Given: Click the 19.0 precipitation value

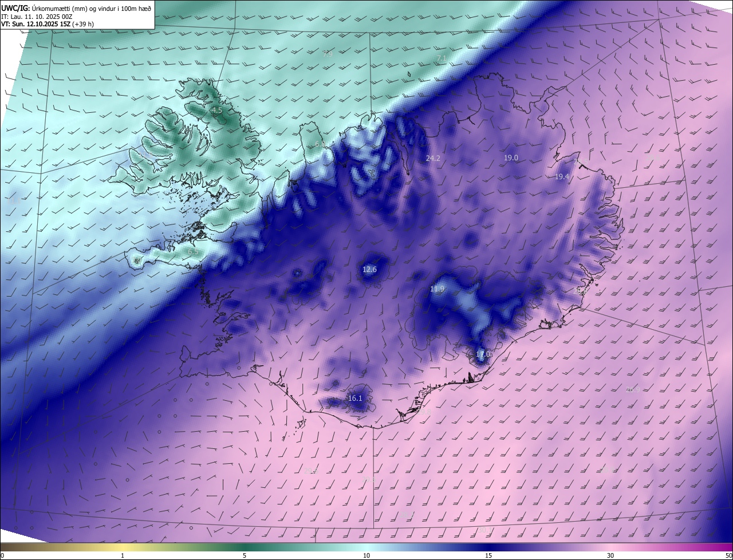Looking at the screenshot, I should click(x=511, y=157).
